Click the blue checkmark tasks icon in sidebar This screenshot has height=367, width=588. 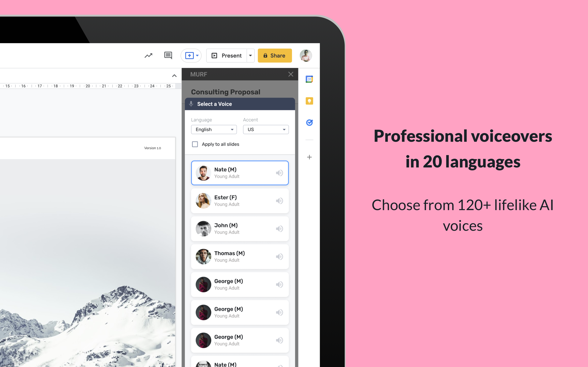coord(309,123)
